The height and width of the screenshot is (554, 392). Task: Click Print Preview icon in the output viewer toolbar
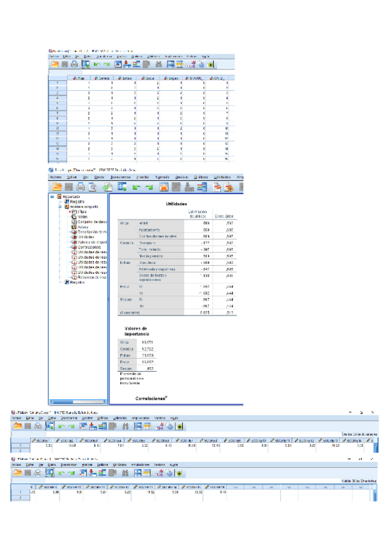92,187
